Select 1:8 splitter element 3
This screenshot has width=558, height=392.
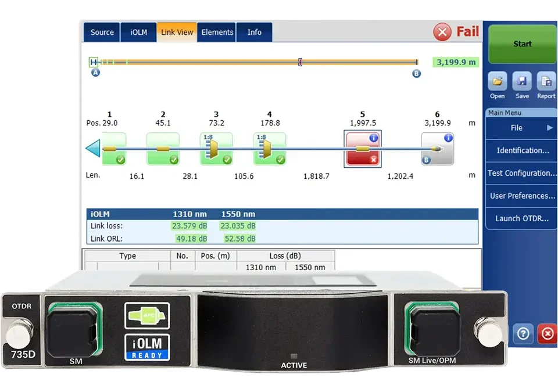click(x=216, y=149)
